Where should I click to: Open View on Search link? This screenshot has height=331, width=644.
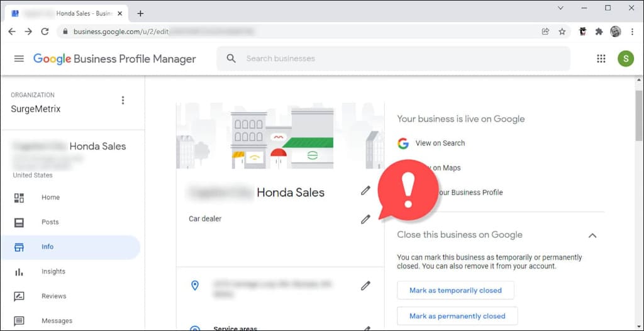(440, 143)
